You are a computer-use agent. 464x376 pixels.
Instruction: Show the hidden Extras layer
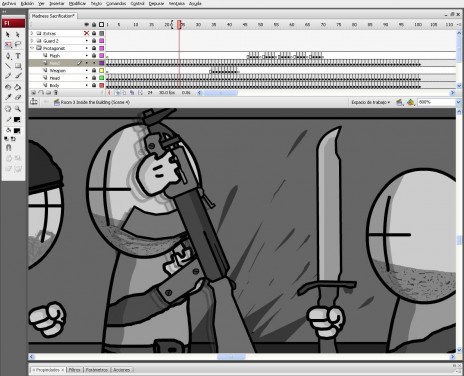[x=87, y=33]
